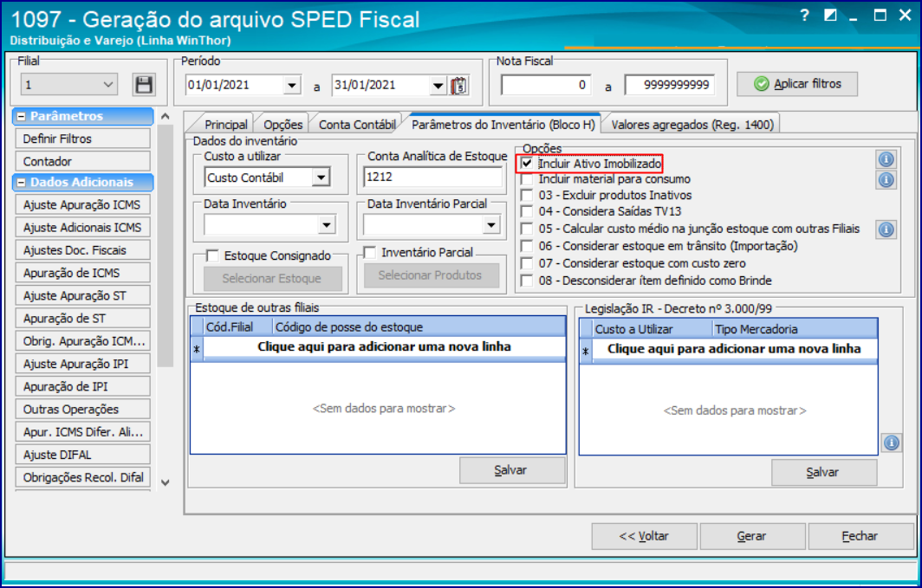The height and width of the screenshot is (588, 922).
Task: Uncheck Incluir Ativo Imobilizado
Action: (527, 164)
